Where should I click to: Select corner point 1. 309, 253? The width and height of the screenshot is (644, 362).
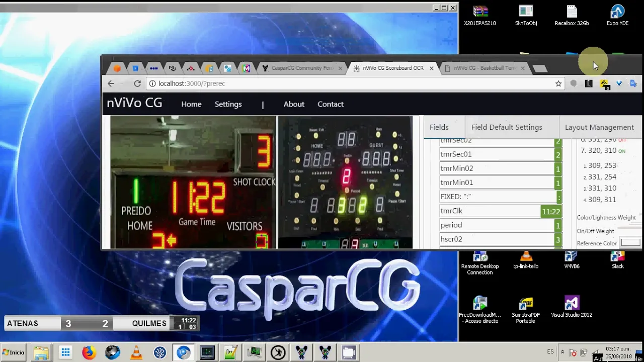[600, 165]
